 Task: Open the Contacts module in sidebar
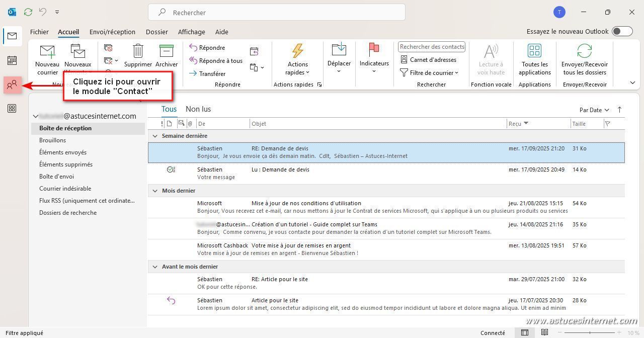click(12, 85)
